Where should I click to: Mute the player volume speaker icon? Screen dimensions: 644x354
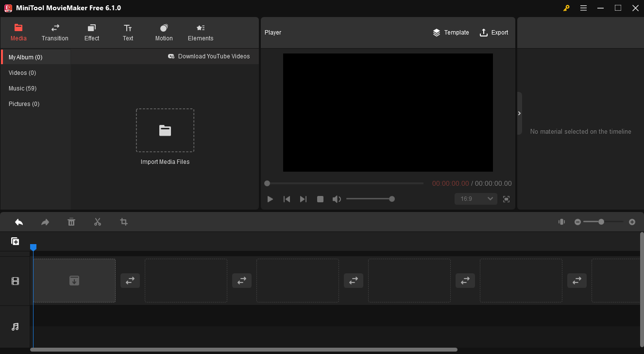coord(337,199)
